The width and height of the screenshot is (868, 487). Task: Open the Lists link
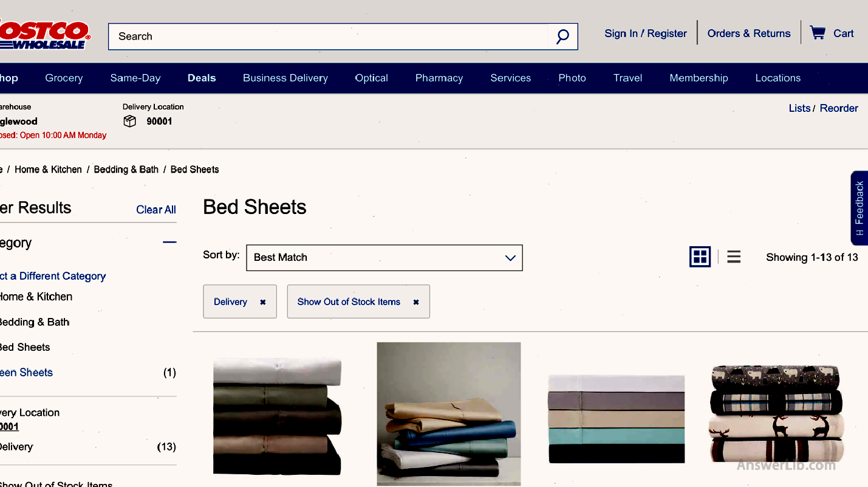[799, 108]
